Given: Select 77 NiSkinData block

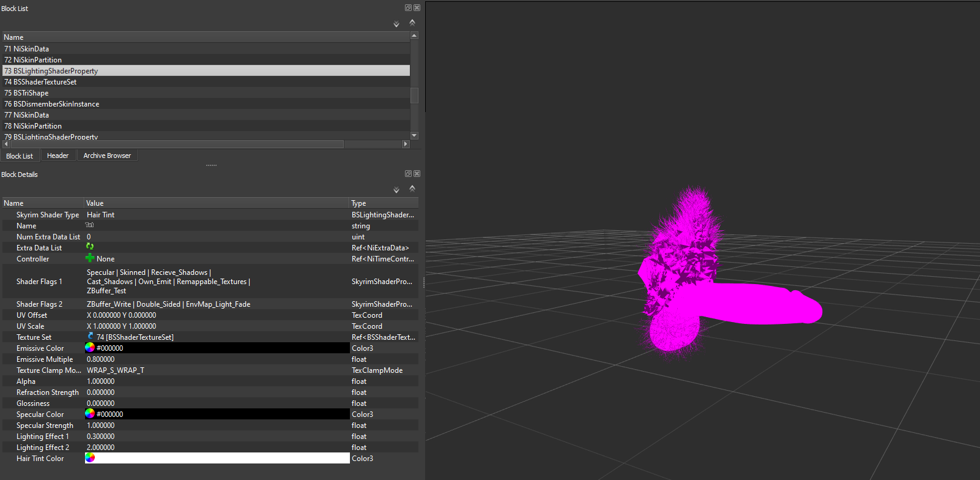Looking at the screenshot, I should [x=206, y=114].
